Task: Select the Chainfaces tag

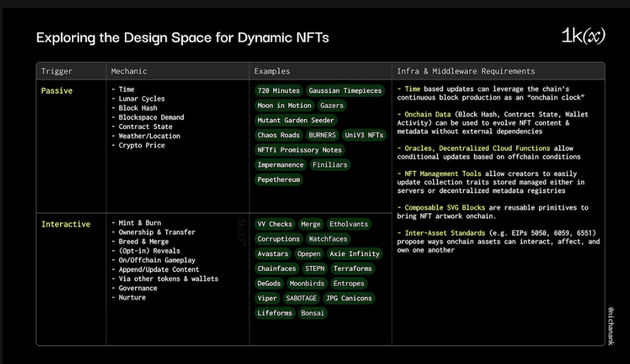Action: click(x=277, y=269)
